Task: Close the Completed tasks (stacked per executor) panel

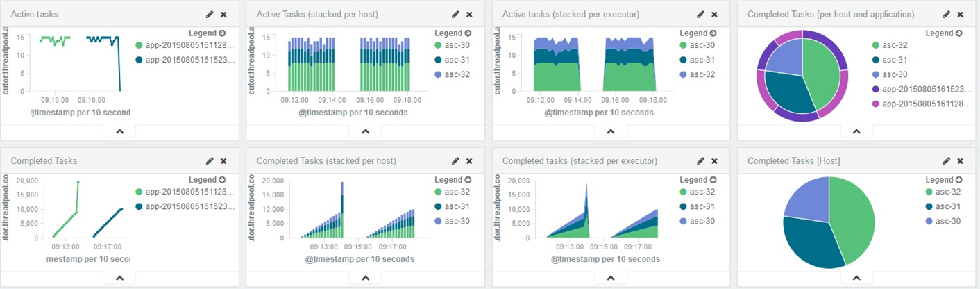Action: [x=715, y=161]
